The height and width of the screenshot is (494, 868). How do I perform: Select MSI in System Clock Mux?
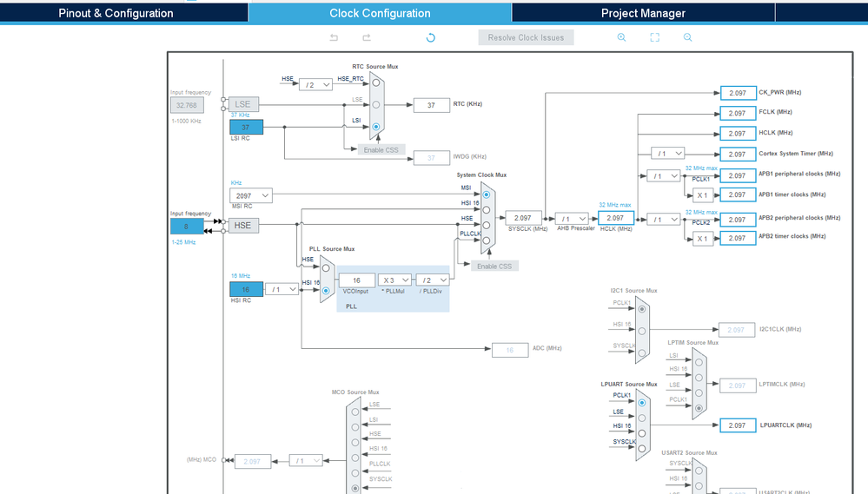pyautogui.click(x=486, y=194)
